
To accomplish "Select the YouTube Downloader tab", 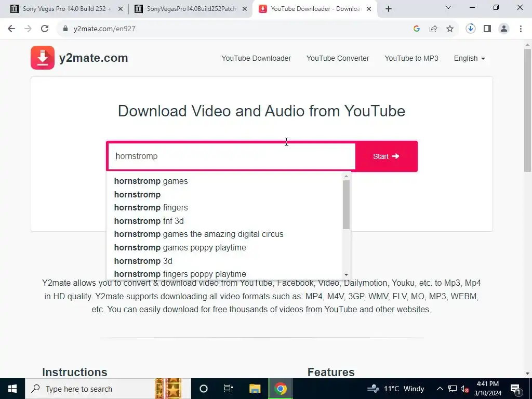I will pos(315,9).
